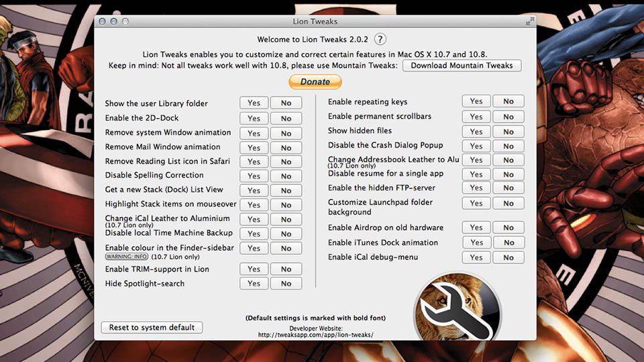Choose Yes for Show hidden files
Image resolution: width=644 pixels, height=362 pixels.
tap(476, 131)
